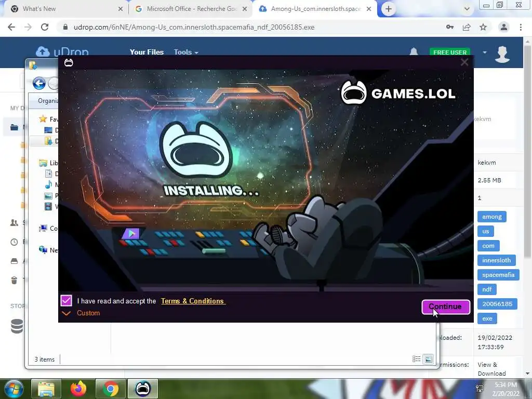
Task: Click the Chrome forward arrow
Action: coord(28,27)
